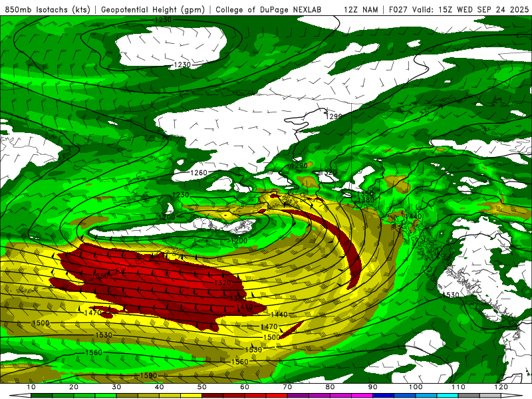Click the 60 knot scale value
532x399 pixels.
click(x=245, y=387)
